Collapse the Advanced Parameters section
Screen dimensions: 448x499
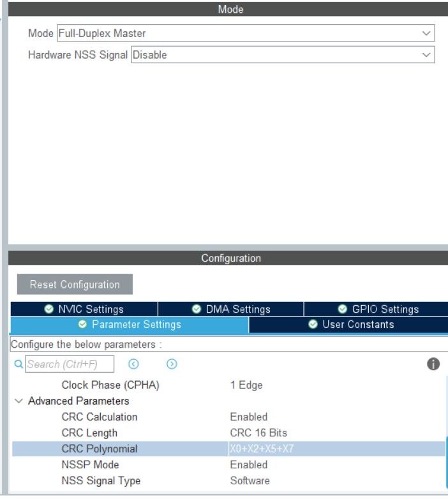[19, 401]
